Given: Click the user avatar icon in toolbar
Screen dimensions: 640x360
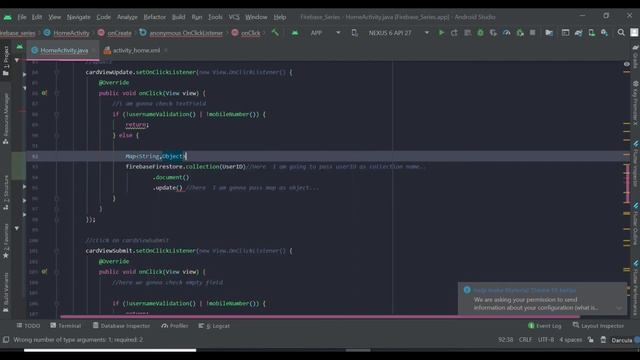Looking at the screenshot, I should (x=634, y=33).
